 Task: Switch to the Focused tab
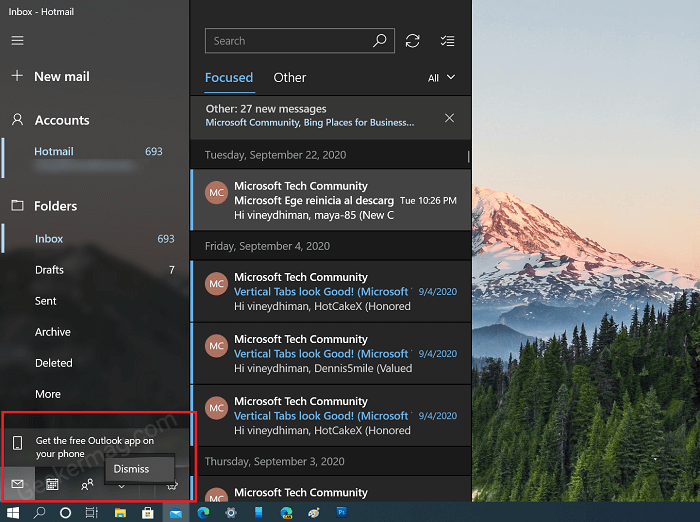[229, 78]
